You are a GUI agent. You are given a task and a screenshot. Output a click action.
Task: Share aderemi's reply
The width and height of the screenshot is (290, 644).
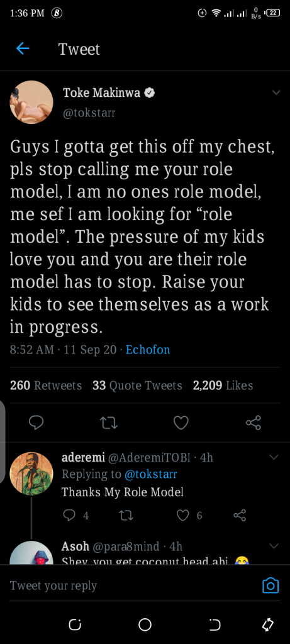coord(240,515)
